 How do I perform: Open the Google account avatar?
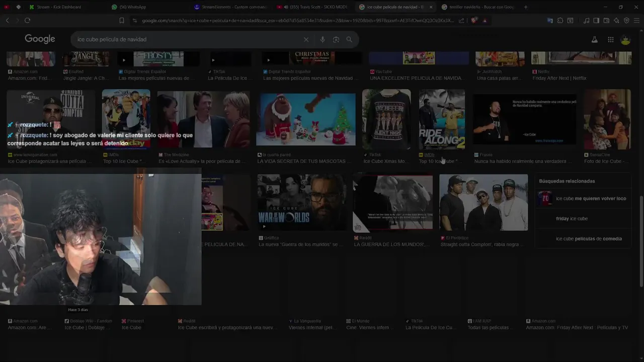625,40
